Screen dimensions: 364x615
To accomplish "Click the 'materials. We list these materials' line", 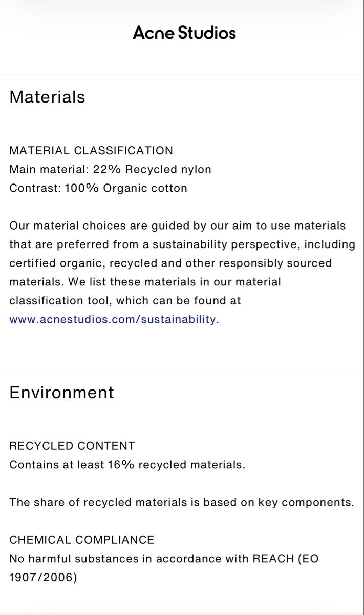I will (145, 282).
